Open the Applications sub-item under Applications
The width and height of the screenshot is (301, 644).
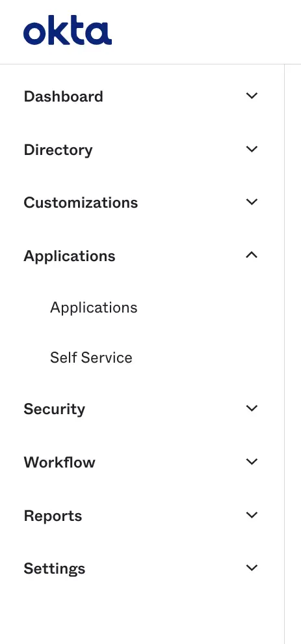(x=94, y=307)
